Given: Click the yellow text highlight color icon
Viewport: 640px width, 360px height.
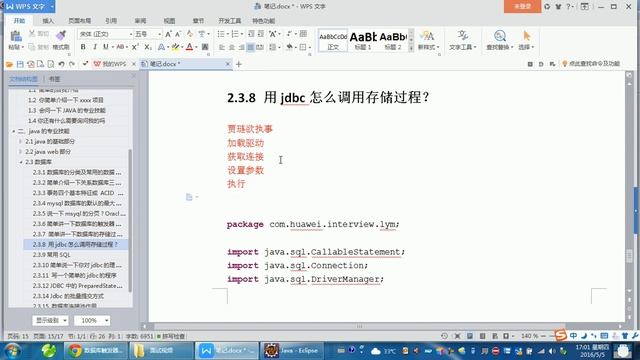Looking at the screenshot, I should pos(175,47).
